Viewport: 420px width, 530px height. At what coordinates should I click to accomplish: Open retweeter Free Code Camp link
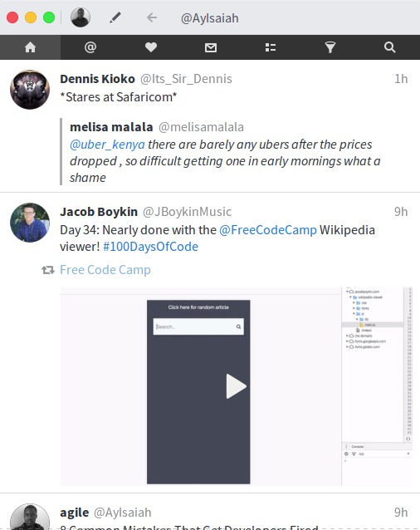tap(105, 270)
